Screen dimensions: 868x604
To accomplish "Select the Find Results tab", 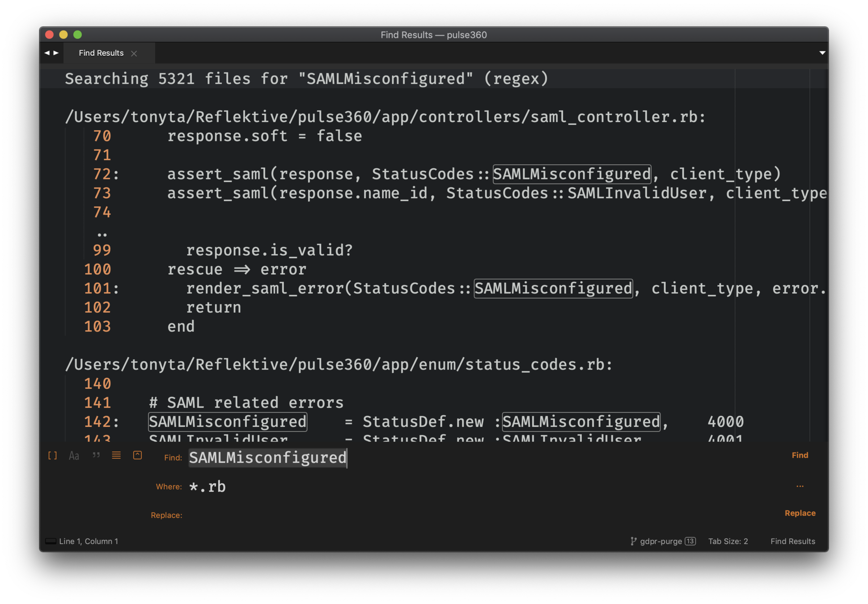I will (x=101, y=53).
